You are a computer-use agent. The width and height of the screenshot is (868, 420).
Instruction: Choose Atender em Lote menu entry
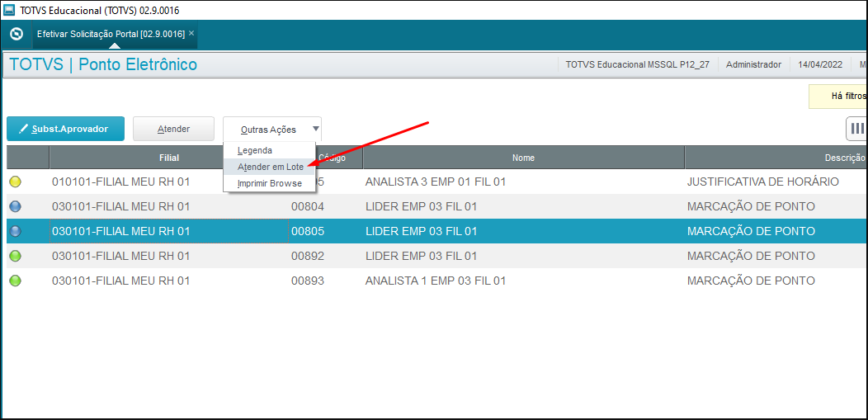270,167
